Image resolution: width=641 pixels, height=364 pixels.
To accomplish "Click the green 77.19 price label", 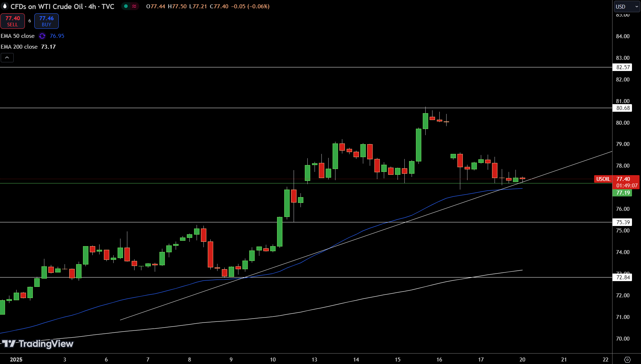I will click(x=623, y=193).
